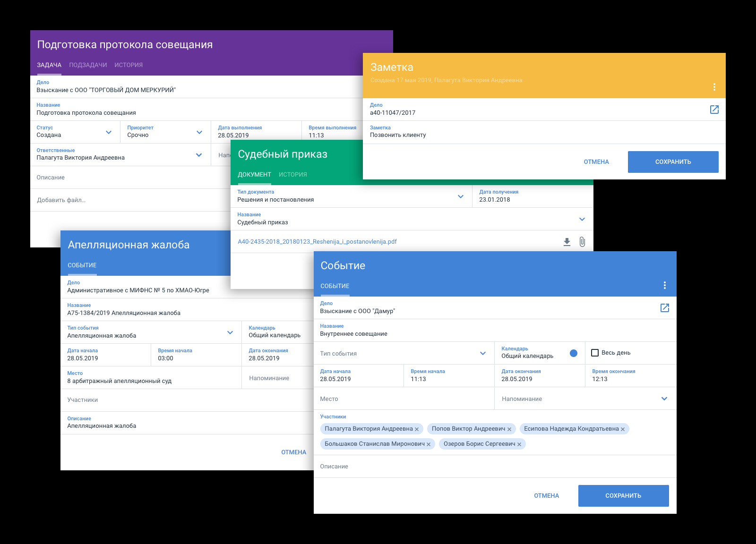Click the Место field in the Событие card
This screenshot has height=544, width=756.
[404, 399]
